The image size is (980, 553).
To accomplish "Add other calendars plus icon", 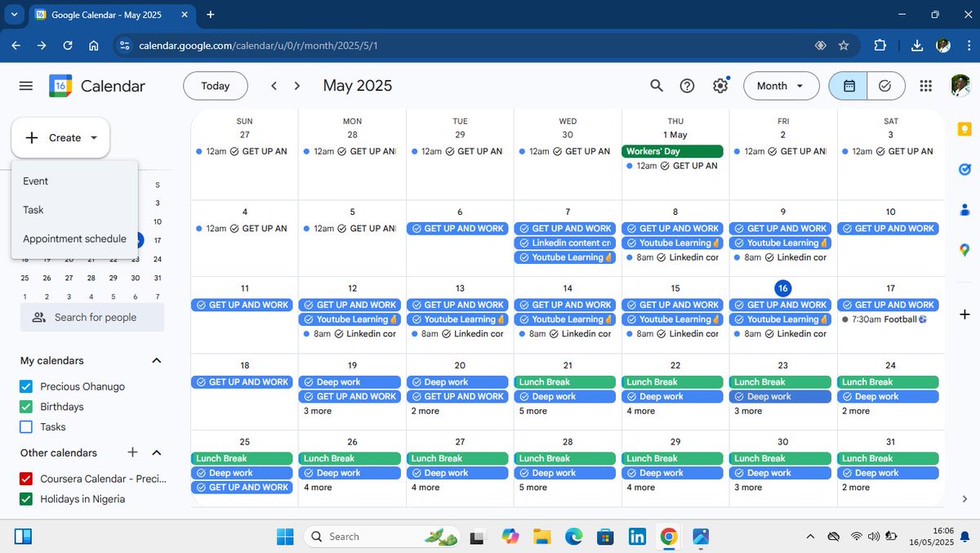I will click(x=133, y=453).
